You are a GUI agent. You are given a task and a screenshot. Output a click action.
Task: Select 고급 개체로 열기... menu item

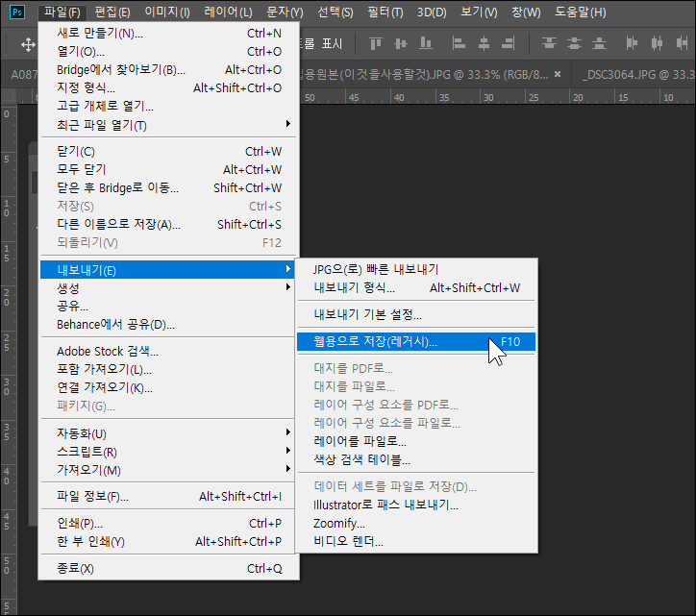[x=169, y=106]
